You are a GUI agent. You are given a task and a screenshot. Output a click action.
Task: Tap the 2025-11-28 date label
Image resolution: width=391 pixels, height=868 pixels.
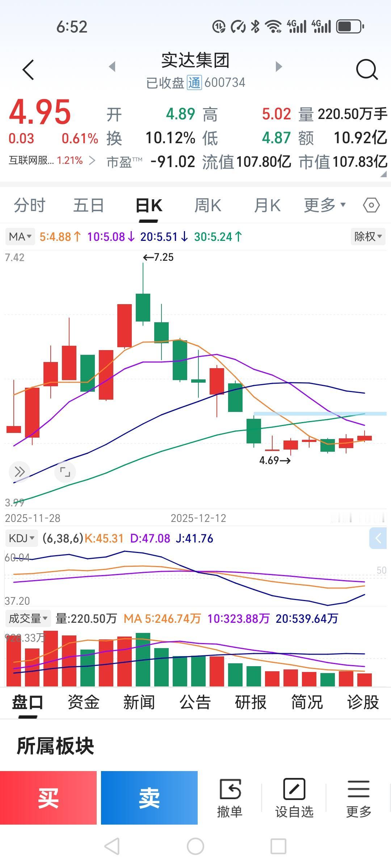pyautogui.click(x=33, y=518)
